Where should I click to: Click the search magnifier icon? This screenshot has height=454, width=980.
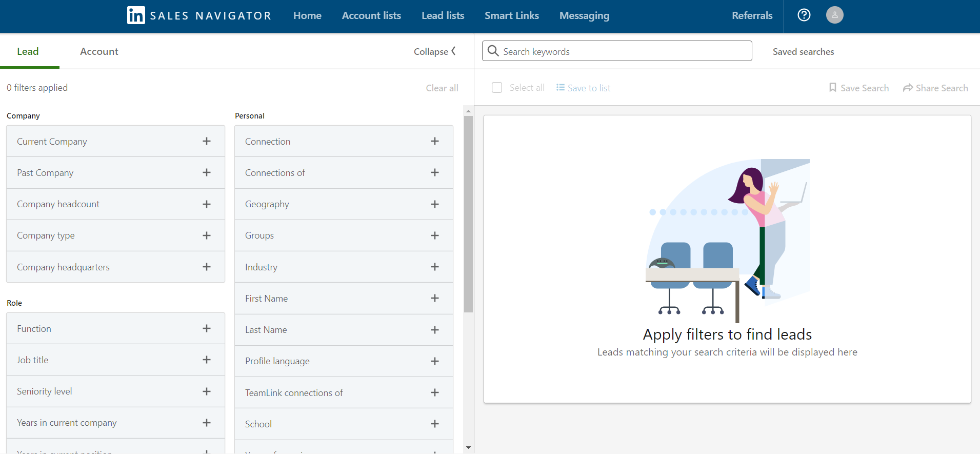pyautogui.click(x=493, y=51)
